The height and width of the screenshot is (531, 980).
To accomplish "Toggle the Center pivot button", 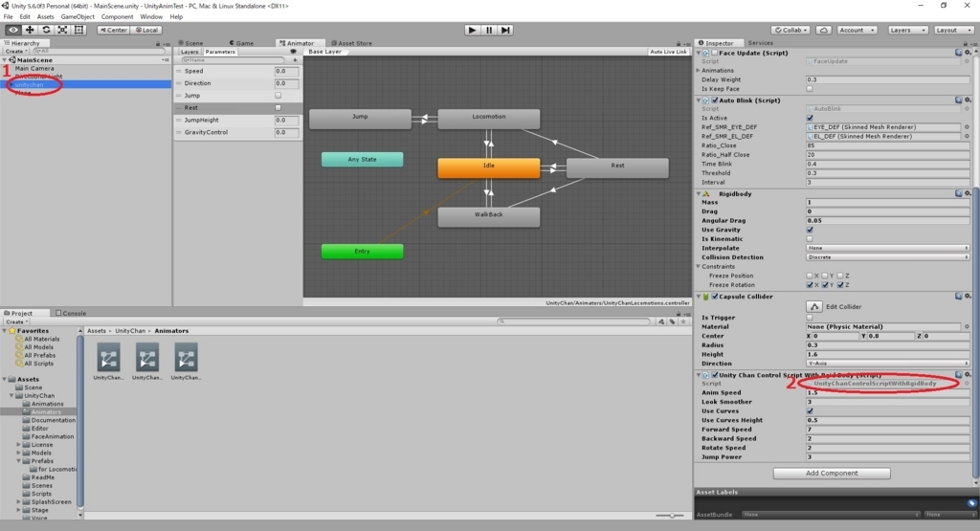I will click(x=113, y=30).
